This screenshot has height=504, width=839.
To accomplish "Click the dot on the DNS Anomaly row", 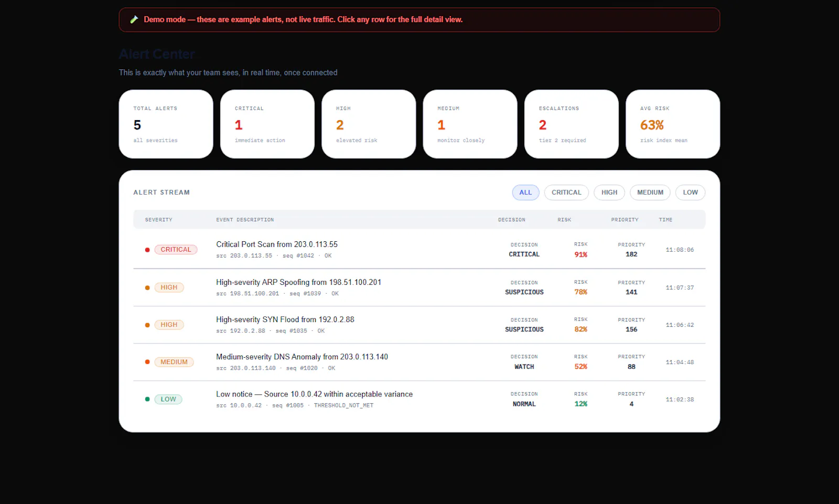I will (147, 362).
